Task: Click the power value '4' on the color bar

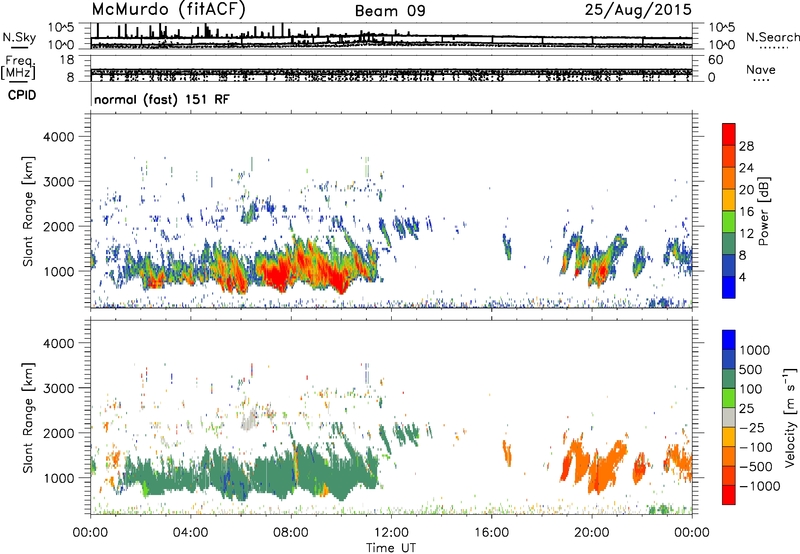Action: (x=742, y=278)
